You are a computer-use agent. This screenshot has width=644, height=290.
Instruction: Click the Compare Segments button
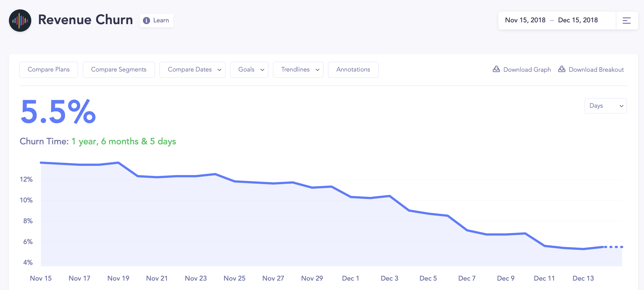pyautogui.click(x=119, y=69)
